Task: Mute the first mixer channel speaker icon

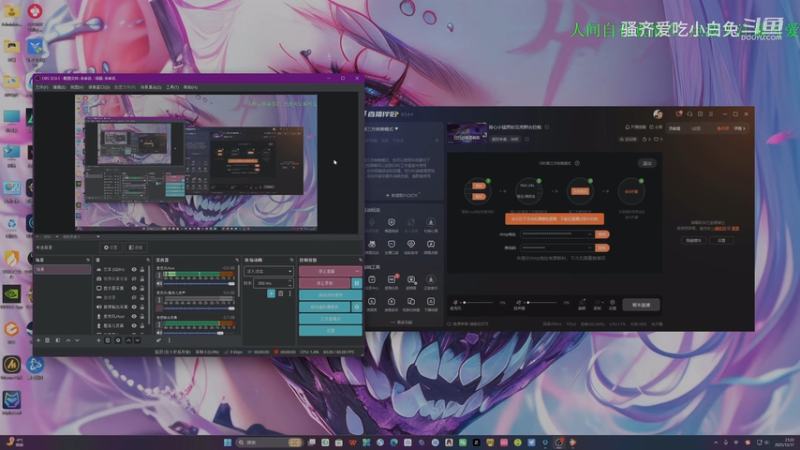Action: [159, 284]
